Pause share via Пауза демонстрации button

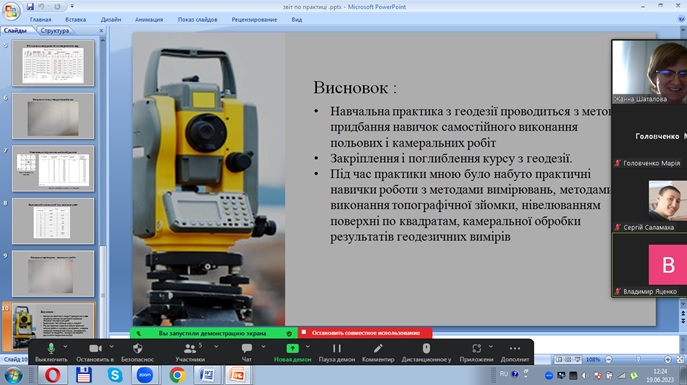(x=336, y=352)
